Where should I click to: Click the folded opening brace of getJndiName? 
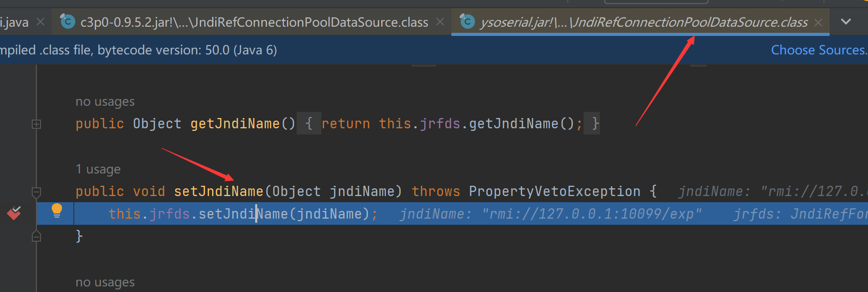click(x=308, y=124)
